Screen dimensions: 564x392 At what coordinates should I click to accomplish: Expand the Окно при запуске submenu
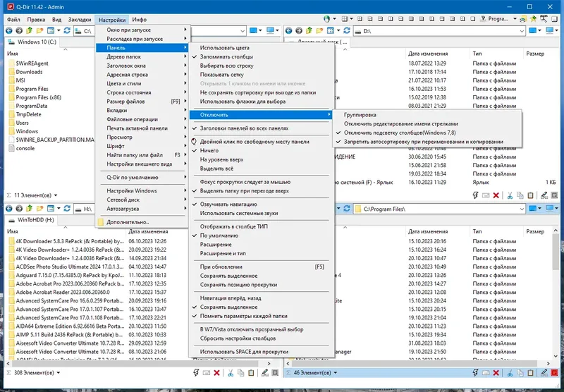click(x=142, y=30)
